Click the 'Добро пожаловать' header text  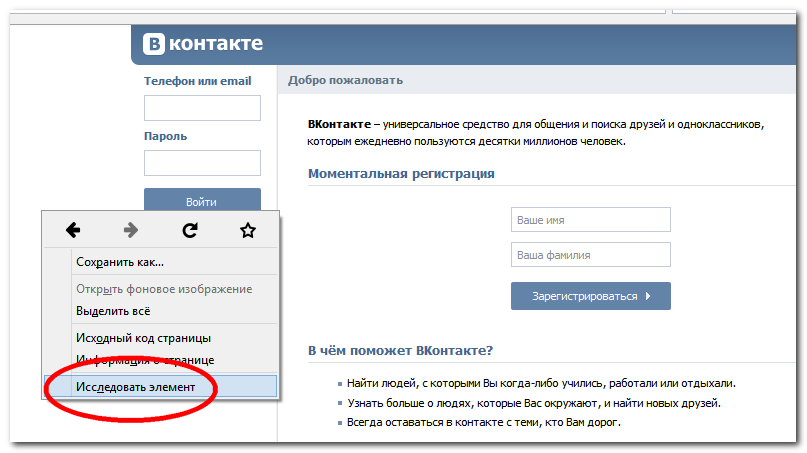(x=345, y=80)
